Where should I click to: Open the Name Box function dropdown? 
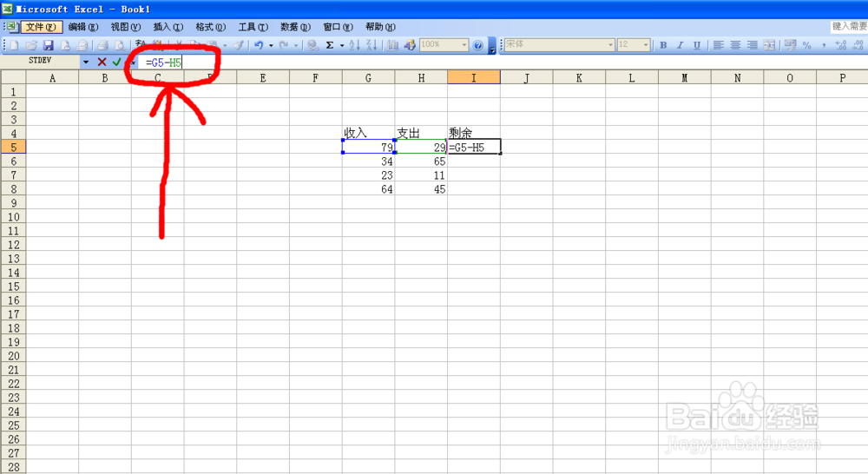(86, 62)
